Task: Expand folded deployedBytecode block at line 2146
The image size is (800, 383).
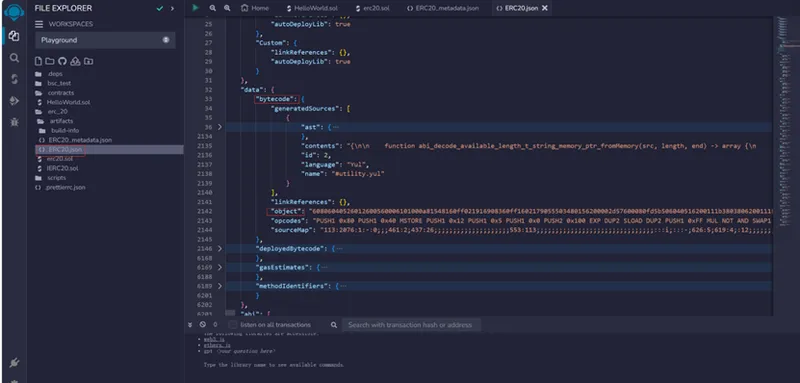Action: 220,248
